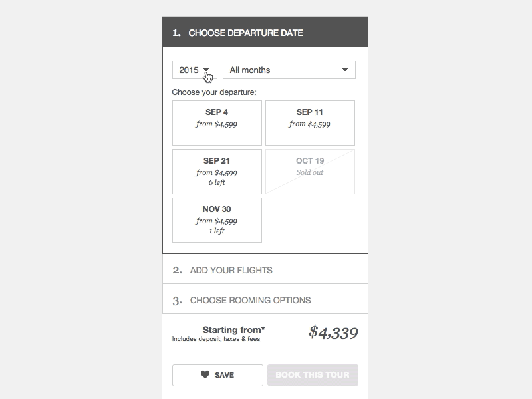Choose the SEP 11 departure option
This screenshot has width=532, height=399.
pos(310,122)
